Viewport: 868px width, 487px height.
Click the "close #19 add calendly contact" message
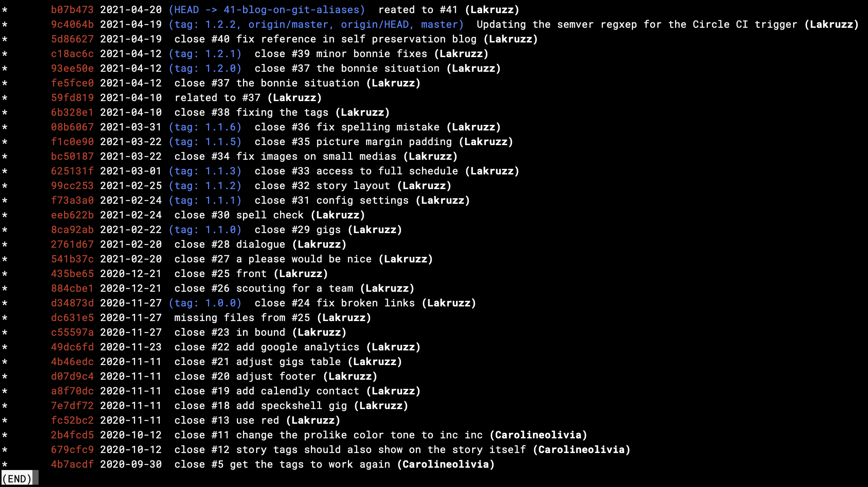pyautogui.click(x=267, y=391)
